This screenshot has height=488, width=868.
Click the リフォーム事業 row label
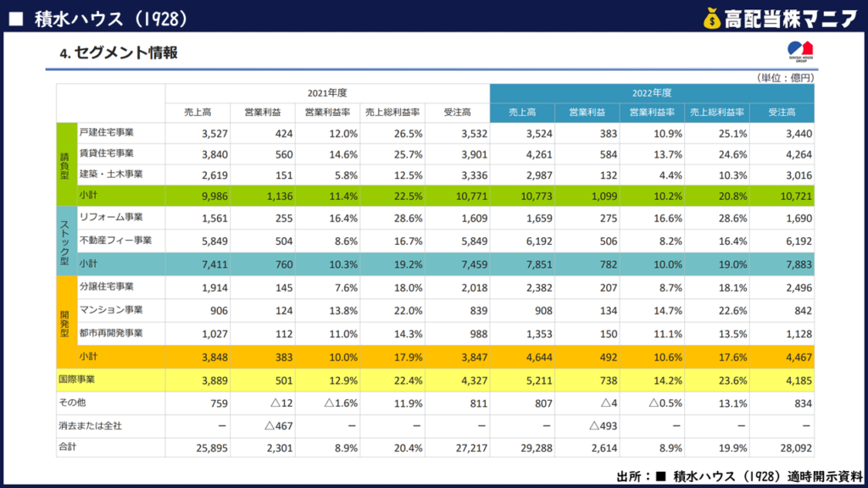tap(111, 218)
